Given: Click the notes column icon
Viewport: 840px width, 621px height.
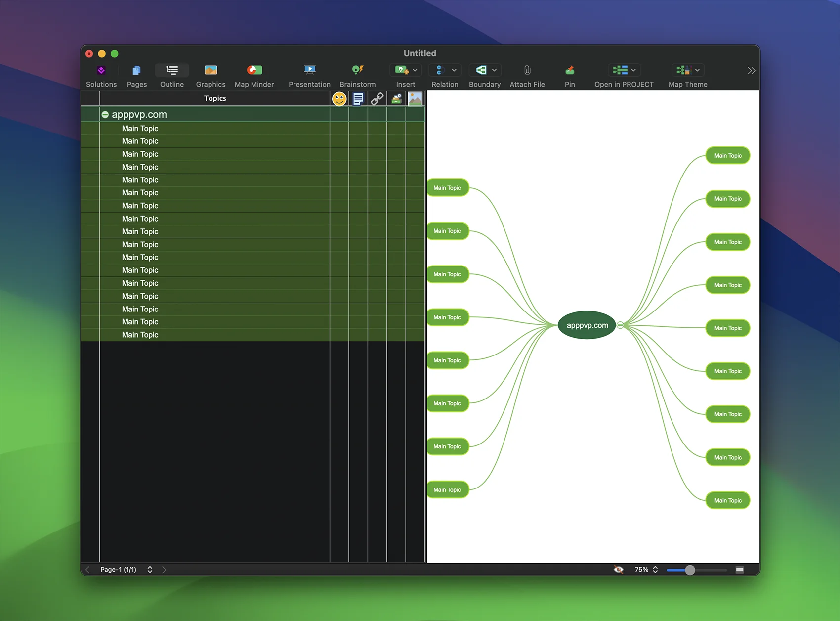Looking at the screenshot, I should click(x=358, y=99).
